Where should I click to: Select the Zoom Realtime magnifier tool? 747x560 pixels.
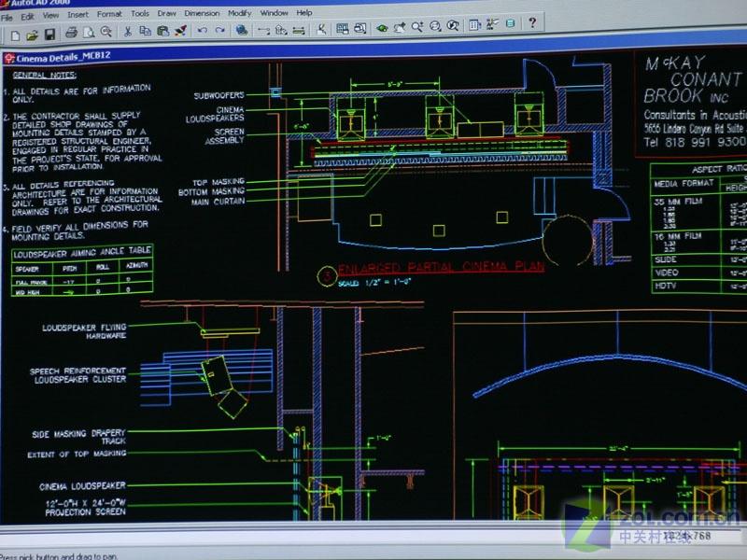coord(417,27)
